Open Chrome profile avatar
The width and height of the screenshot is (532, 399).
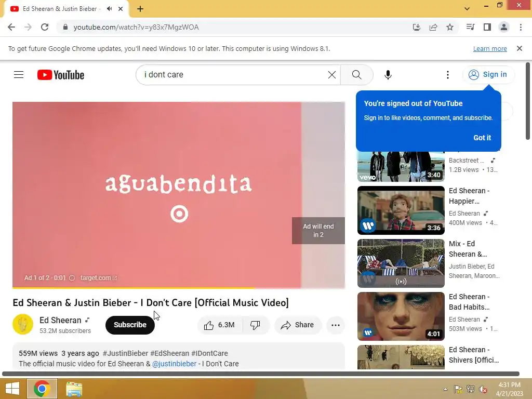[504, 27]
